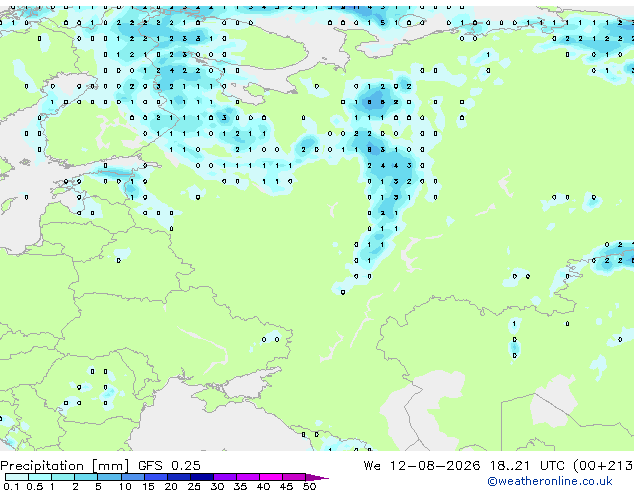The height and width of the screenshot is (490, 634).
Task: Click the '50' legend scale value
Action: [x=309, y=486]
